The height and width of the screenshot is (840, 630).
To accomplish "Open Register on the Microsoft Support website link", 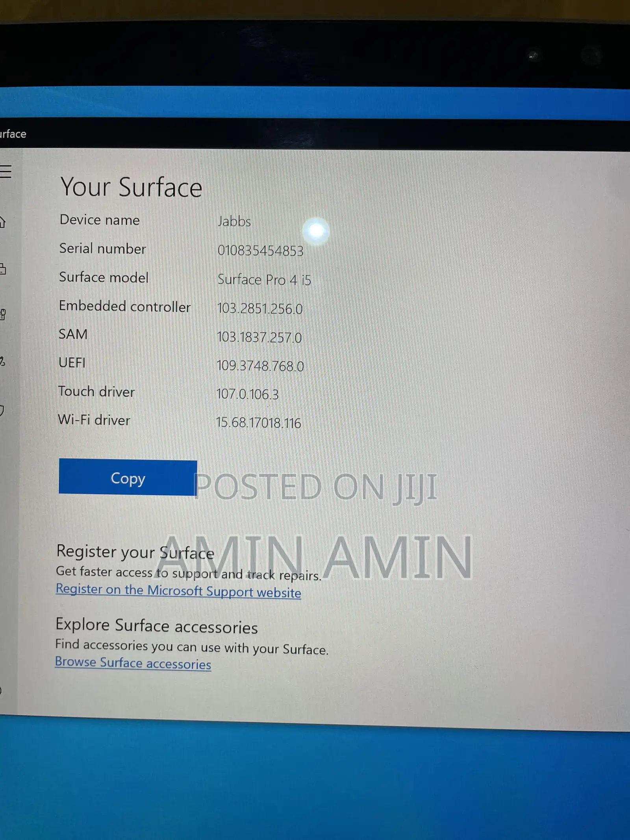I will tap(178, 590).
